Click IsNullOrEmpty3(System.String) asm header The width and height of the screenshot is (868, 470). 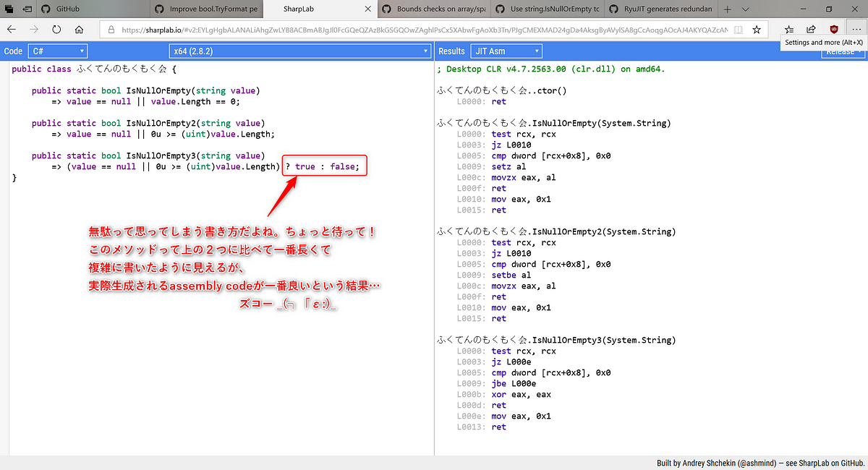tap(556, 340)
